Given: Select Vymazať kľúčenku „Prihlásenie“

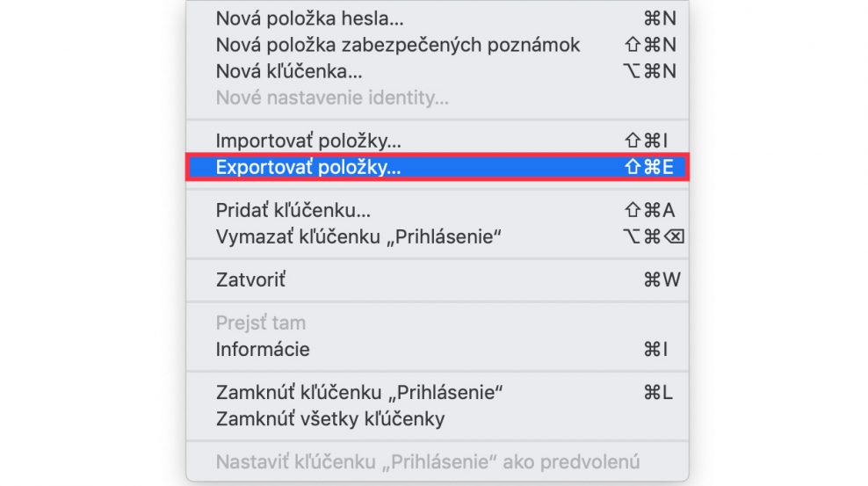Looking at the screenshot, I should point(438,237).
